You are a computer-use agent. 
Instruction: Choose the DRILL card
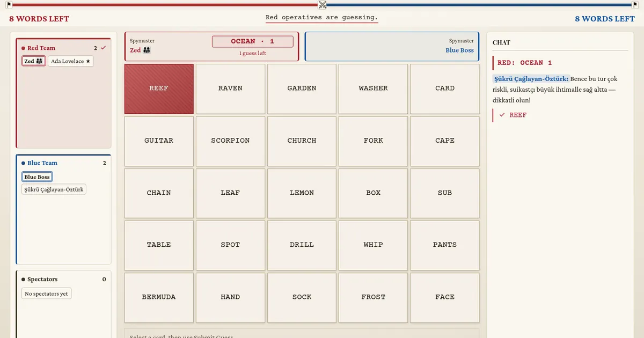[302, 245]
